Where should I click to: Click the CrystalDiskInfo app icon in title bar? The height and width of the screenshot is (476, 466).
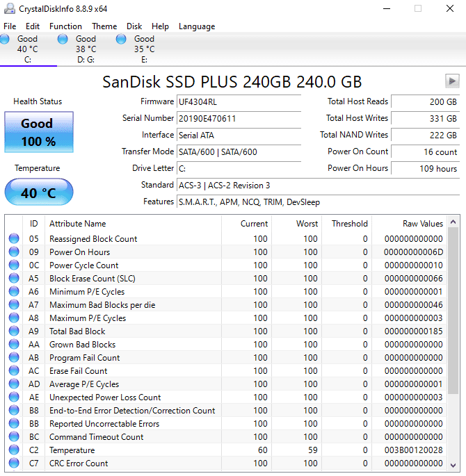click(10, 9)
